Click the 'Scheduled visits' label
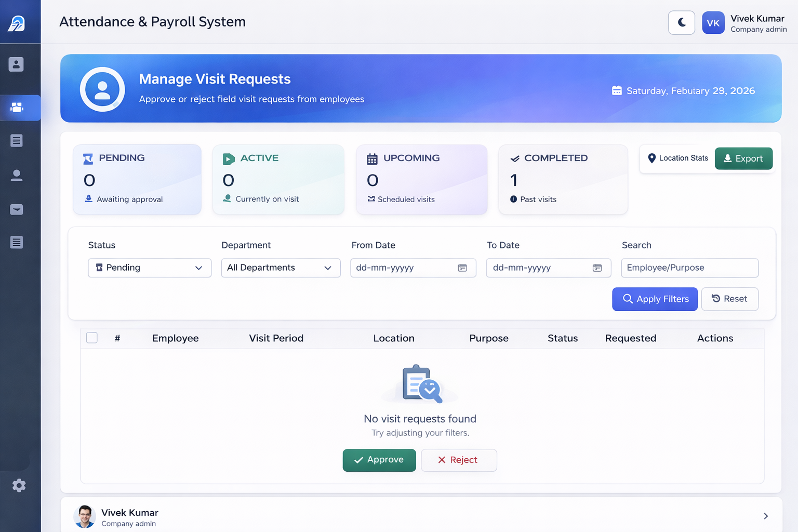 [x=406, y=199]
